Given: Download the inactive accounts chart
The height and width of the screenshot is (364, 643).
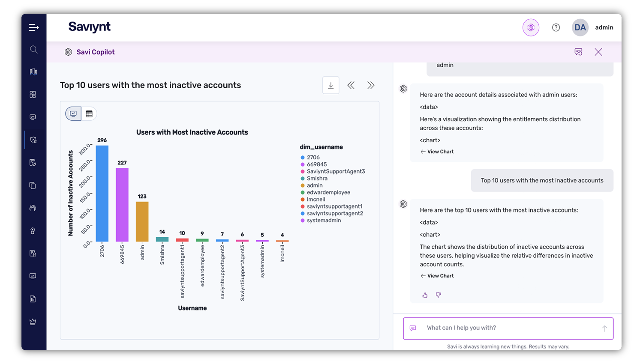Looking at the screenshot, I should coord(331,85).
